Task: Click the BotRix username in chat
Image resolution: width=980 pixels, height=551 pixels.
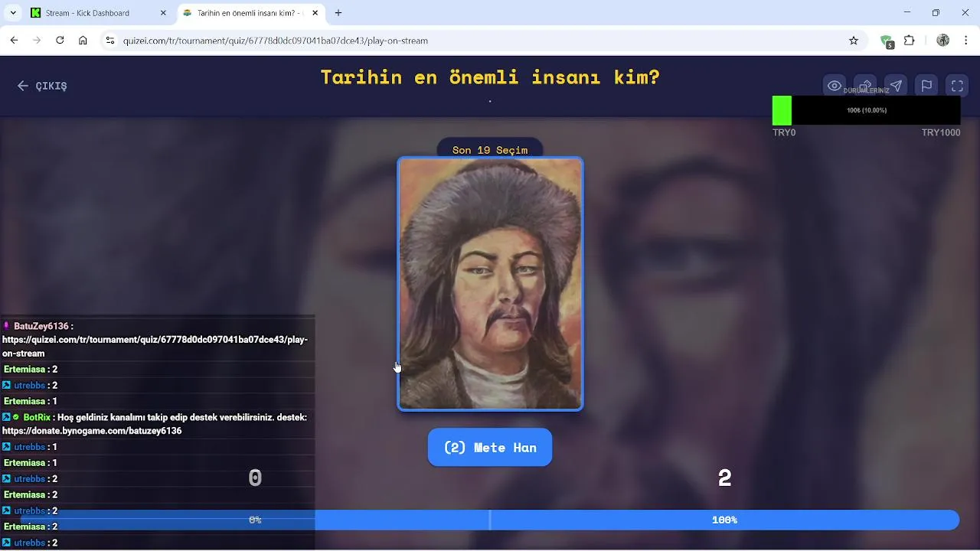Action: point(37,418)
